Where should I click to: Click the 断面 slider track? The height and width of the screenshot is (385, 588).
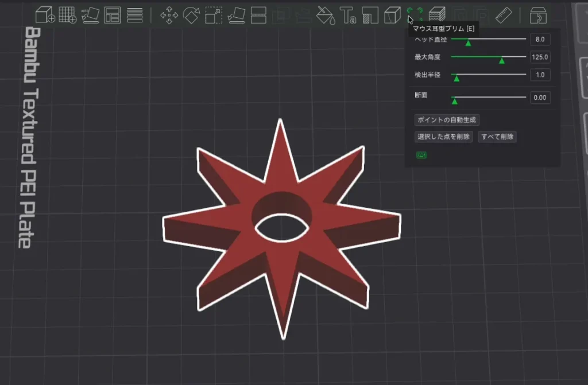[x=488, y=97]
